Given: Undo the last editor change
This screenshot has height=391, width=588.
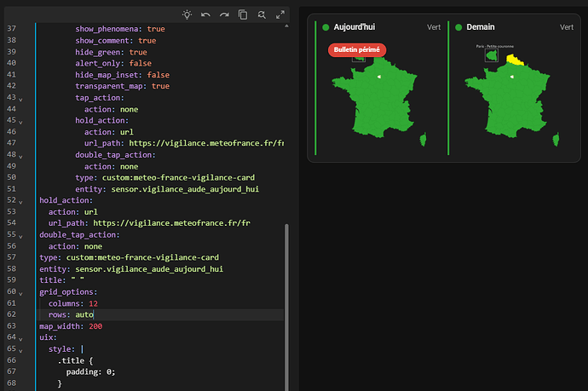Looking at the screenshot, I should (x=205, y=14).
